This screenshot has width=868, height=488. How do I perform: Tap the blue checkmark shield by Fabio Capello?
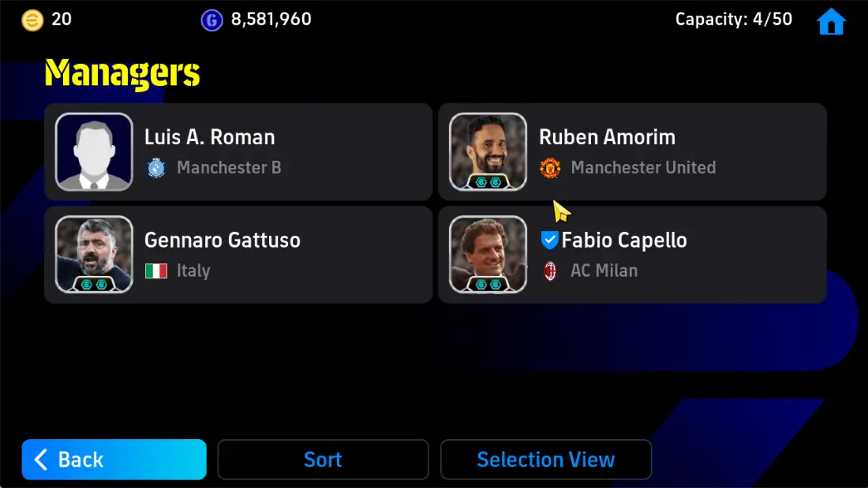pyautogui.click(x=549, y=240)
